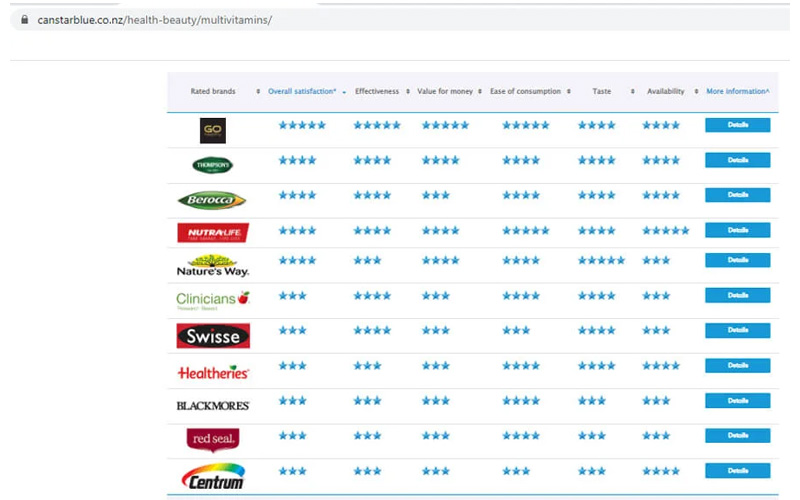The image size is (800, 500).
Task: Sort by Taste column arrows
Action: (x=633, y=91)
